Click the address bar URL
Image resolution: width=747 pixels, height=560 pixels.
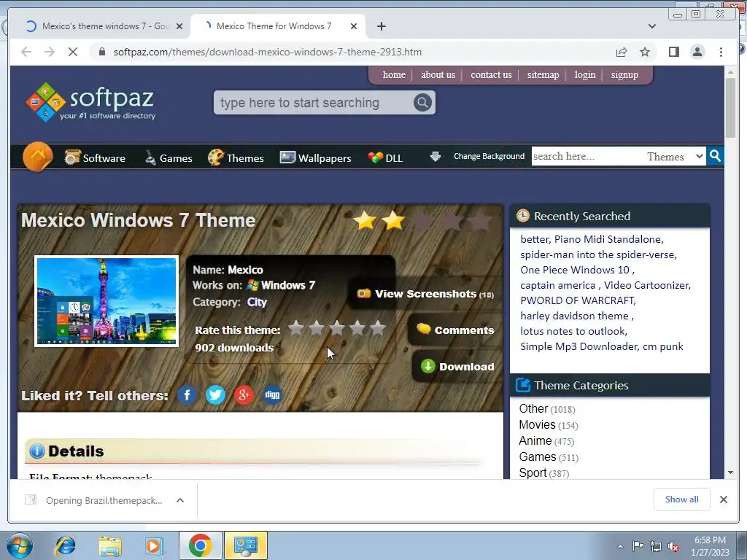pyautogui.click(x=267, y=52)
